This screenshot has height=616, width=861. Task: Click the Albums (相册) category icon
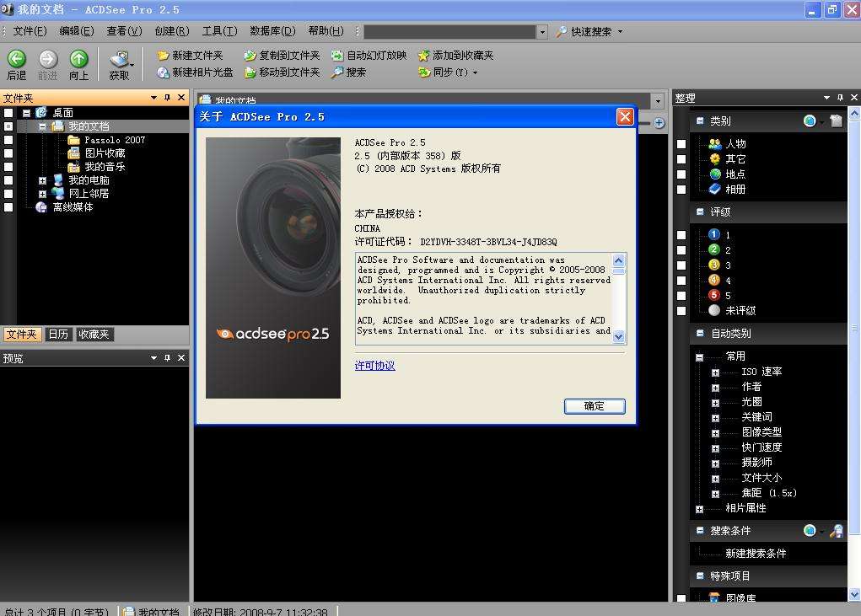[x=714, y=190]
